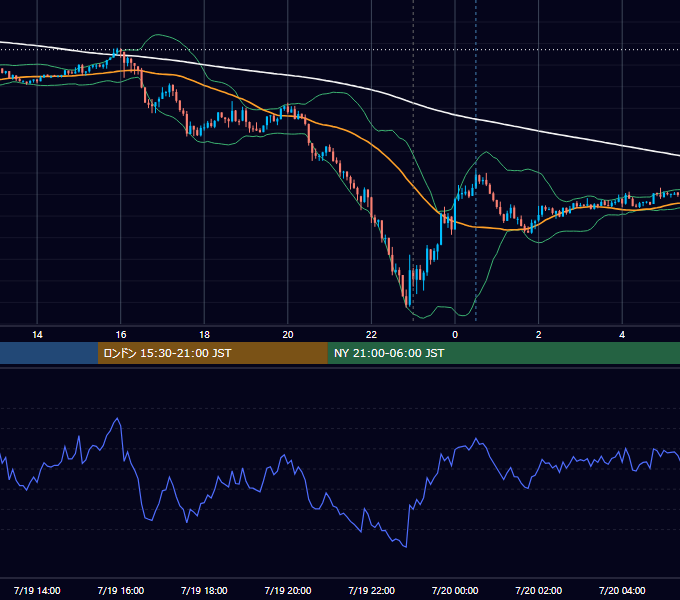Click the 7/19 18:00 date label
The height and width of the screenshot is (600, 680).
pyautogui.click(x=204, y=590)
